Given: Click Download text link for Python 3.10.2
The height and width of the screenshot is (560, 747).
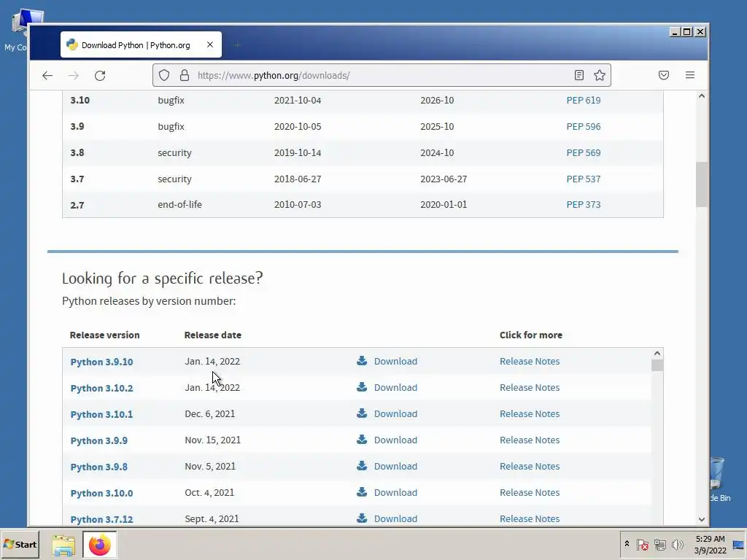Looking at the screenshot, I should pos(395,388).
